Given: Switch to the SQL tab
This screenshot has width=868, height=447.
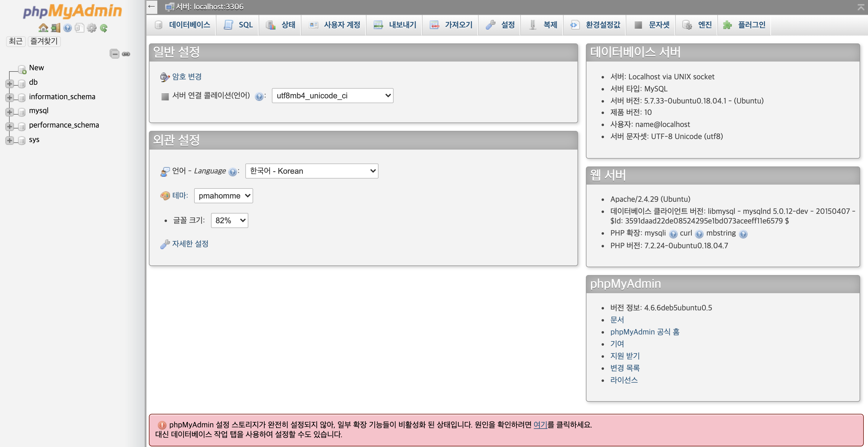Looking at the screenshot, I should pos(239,25).
